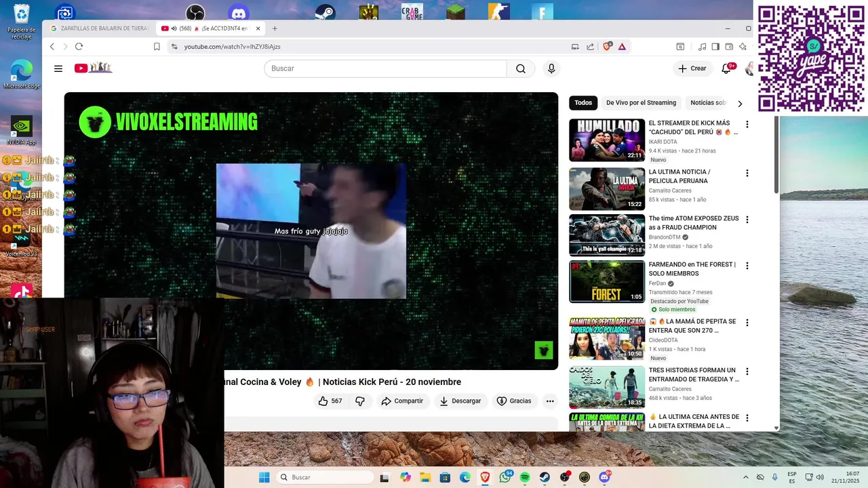
Task: Click the search magnifier button on YouTube
Action: coord(520,68)
